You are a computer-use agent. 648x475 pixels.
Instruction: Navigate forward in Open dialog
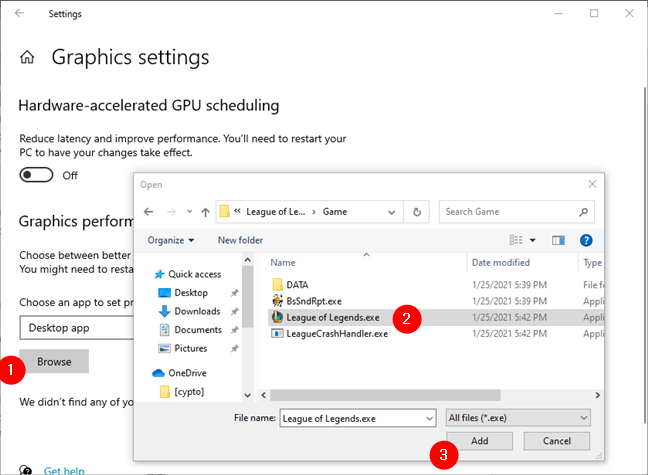[x=171, y=212]
